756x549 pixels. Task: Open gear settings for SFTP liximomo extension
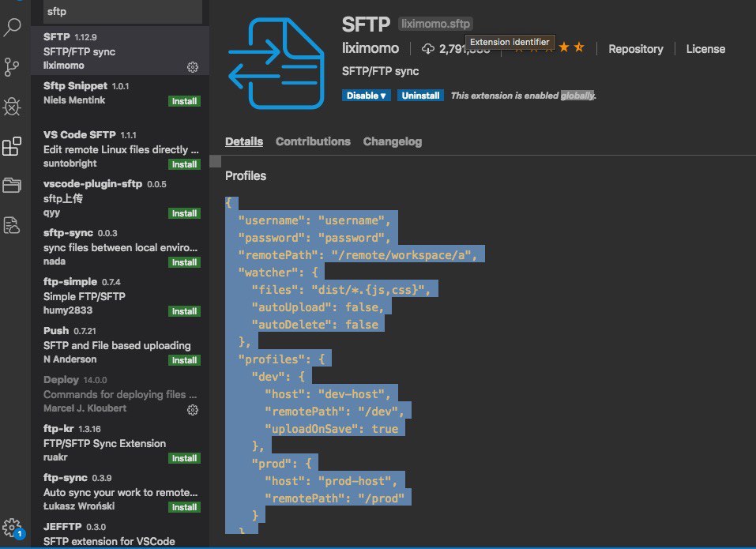coord(193,67)
